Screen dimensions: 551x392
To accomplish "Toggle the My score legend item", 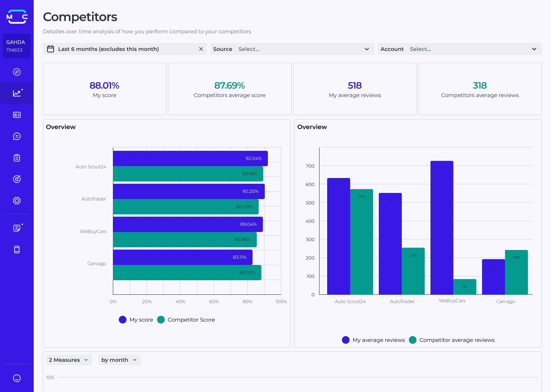I will 136,320.
